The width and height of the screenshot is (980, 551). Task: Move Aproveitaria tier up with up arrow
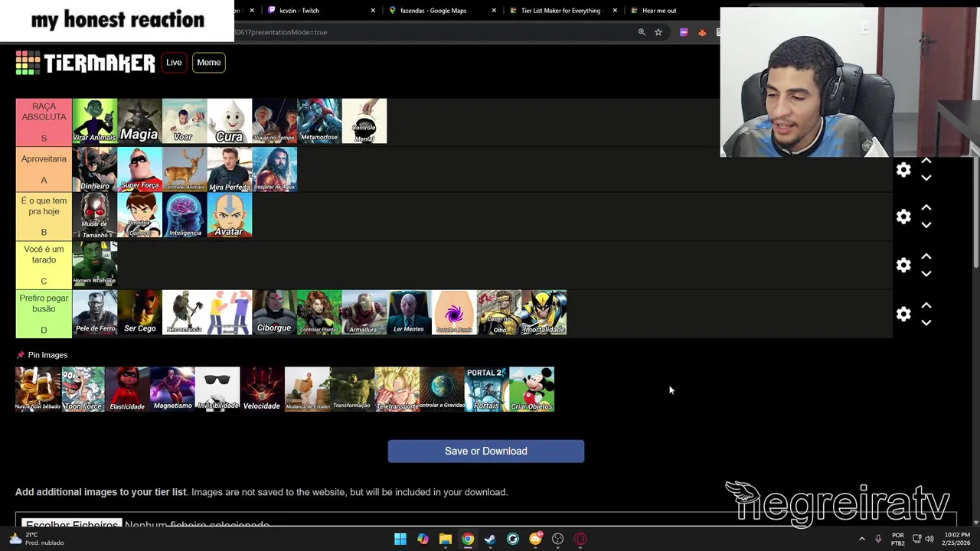[x=926, y=161]
